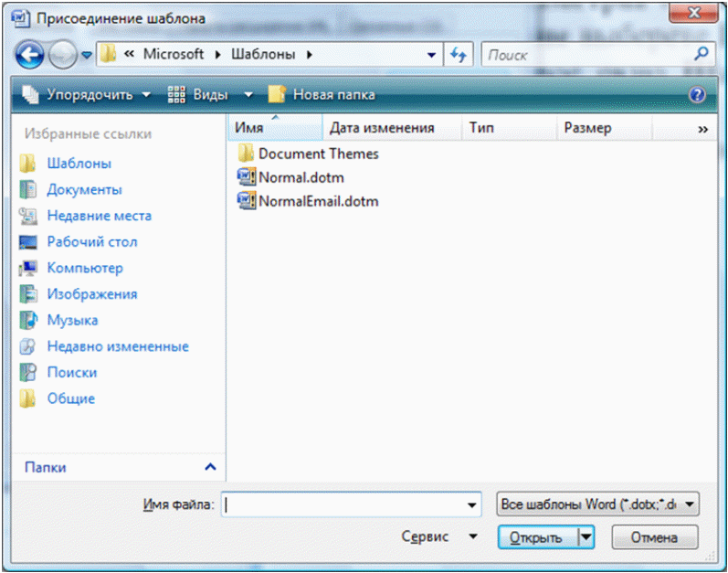Click the Рабочий стол desktop icon

[27, 242]
